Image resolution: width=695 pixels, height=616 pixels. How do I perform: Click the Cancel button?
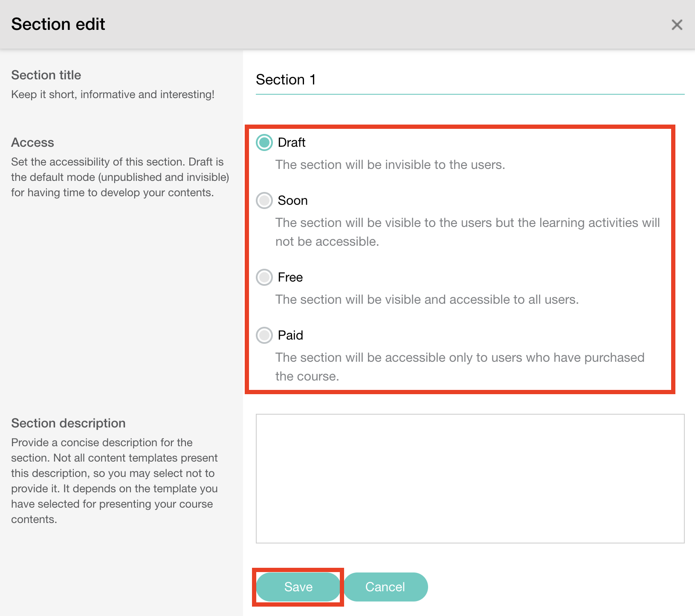click(385, 587)
